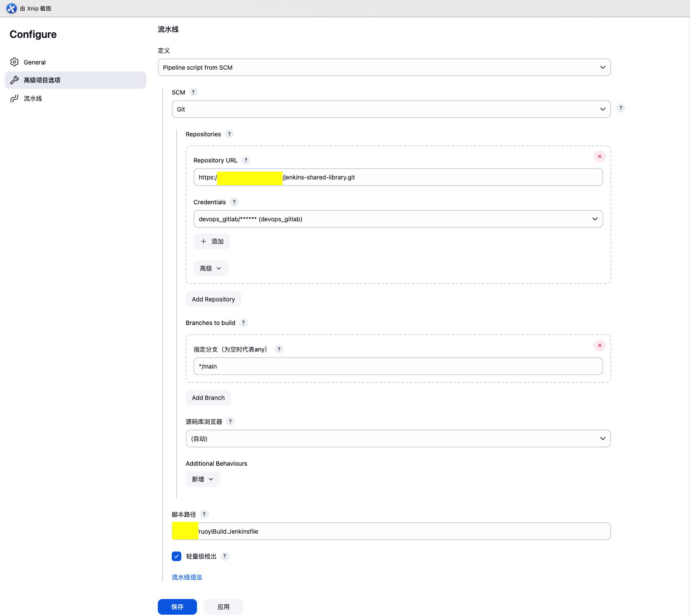Viewport: 690px width, 616px height.
Task: Delete the branch specifier with red X
Action: (599, 345)
